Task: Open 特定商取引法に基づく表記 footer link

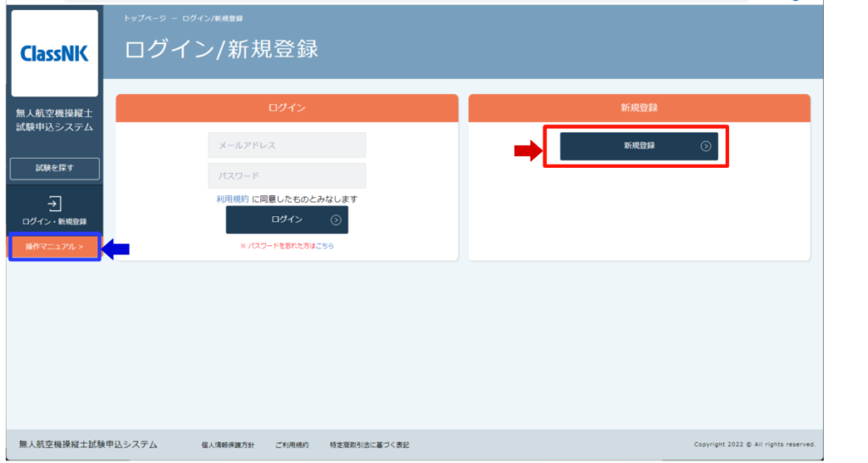Action: [370, 444]
